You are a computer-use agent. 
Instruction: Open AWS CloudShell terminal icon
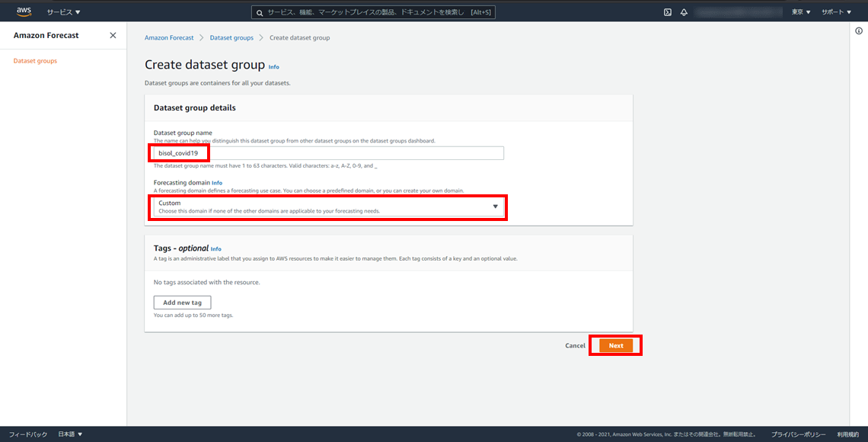click(x=667, y=12)
